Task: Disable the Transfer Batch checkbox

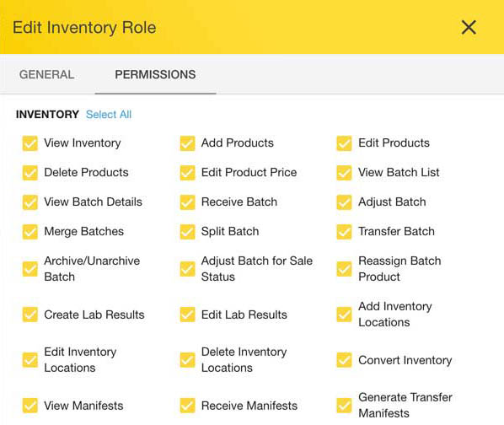Action: tap(344, 232)
